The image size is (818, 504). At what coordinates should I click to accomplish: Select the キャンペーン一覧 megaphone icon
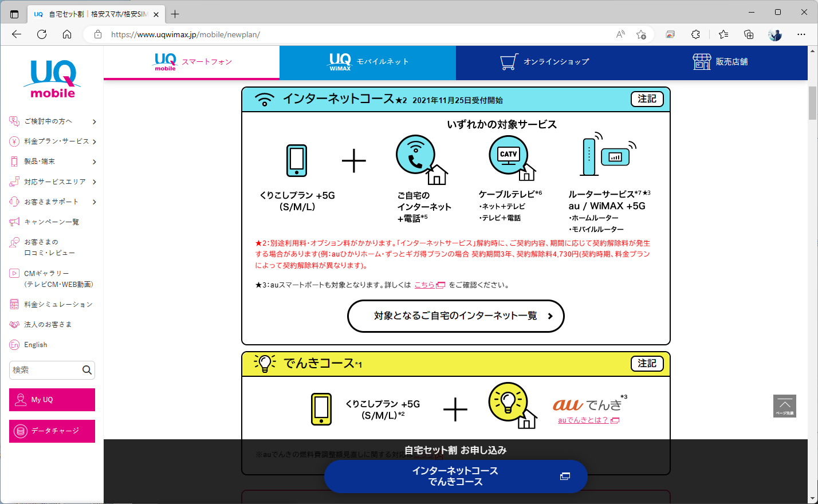[14, 221]
